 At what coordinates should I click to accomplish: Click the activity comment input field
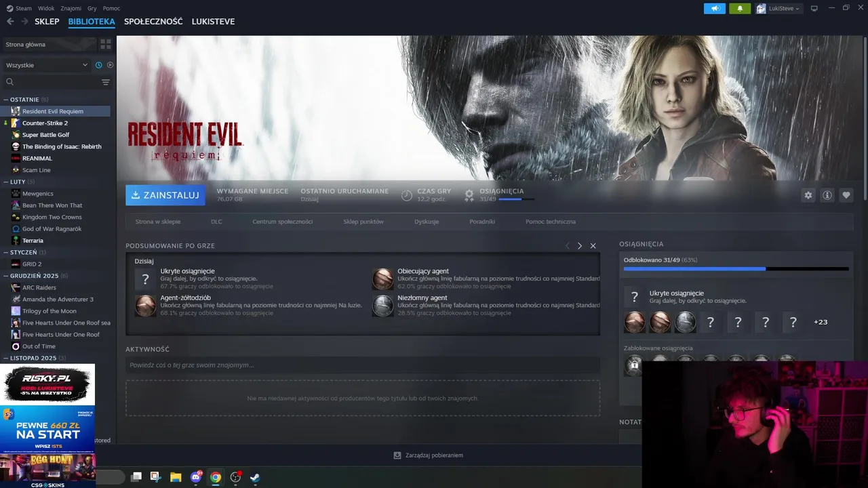pyautogui.click(x=363, y=365)
